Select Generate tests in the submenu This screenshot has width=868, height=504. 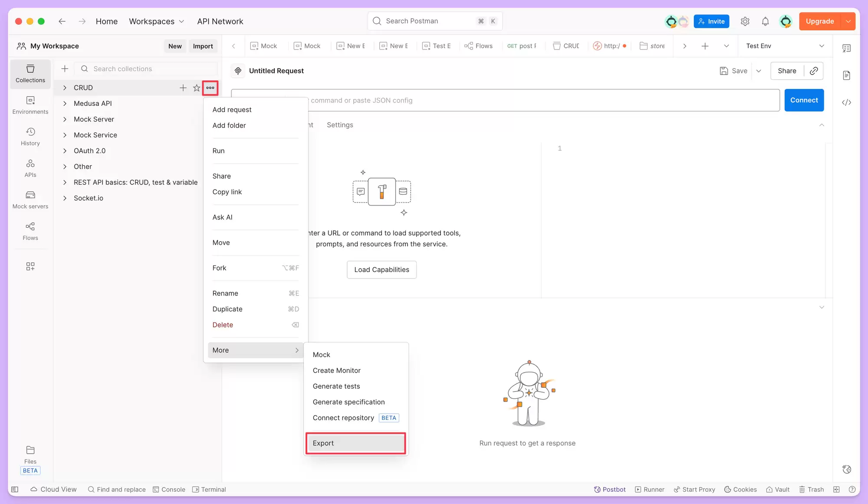point(356,386)
